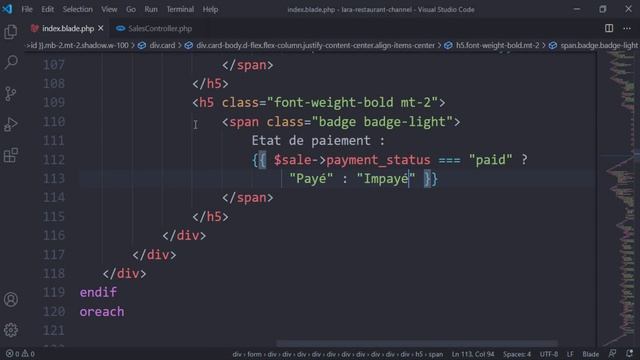Click errors and warnings status indicator
This screenshot has width=640, height=360.
pos(20,354)
